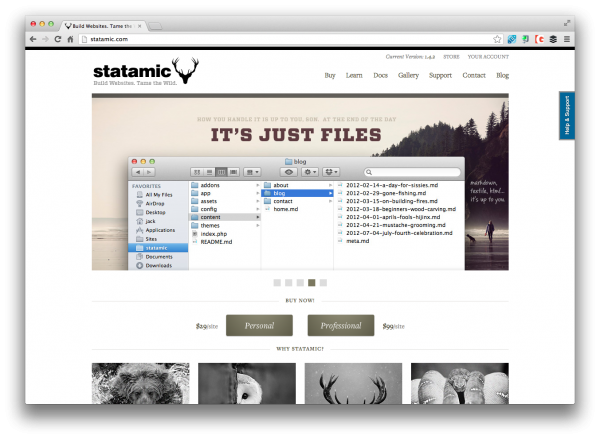
Task: Open the Contact navigation link
Action: point(474,75)
